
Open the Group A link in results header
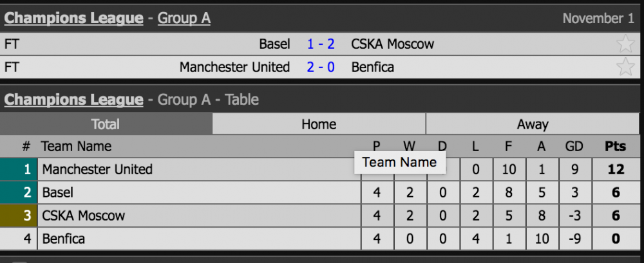pyautogui.click(x=184, y=19)
